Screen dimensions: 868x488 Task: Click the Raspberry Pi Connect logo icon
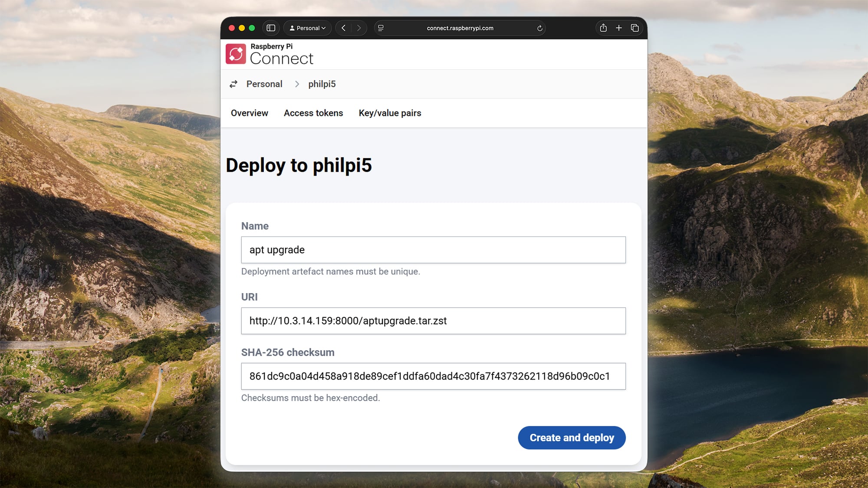coord(236,54)
